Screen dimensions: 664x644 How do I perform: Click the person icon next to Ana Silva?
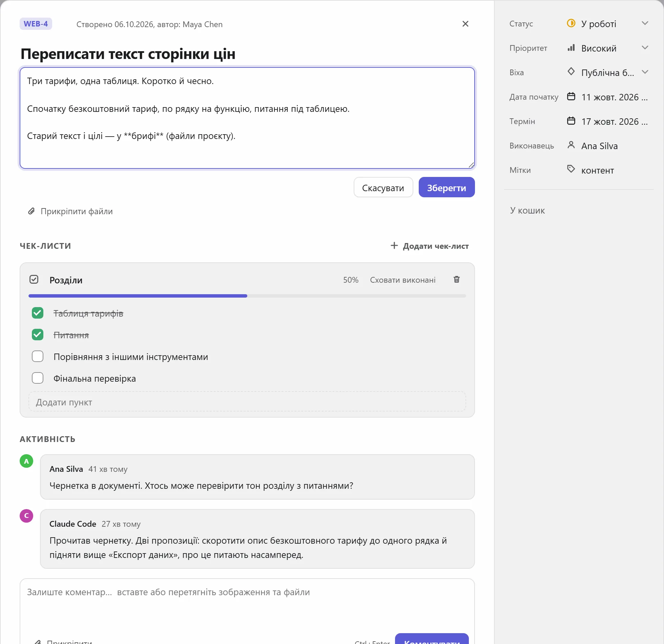[x=571, y=145]
